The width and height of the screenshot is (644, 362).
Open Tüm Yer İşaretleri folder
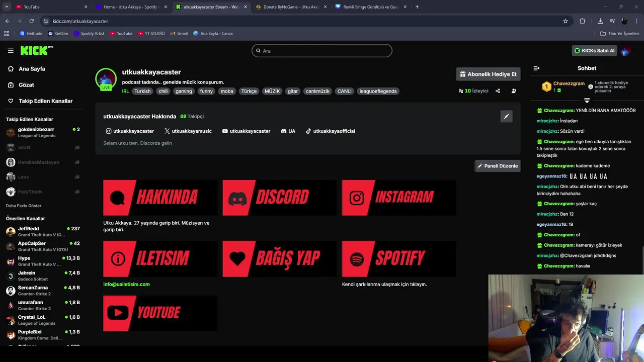pyautogui.click(x=620, y=34)
